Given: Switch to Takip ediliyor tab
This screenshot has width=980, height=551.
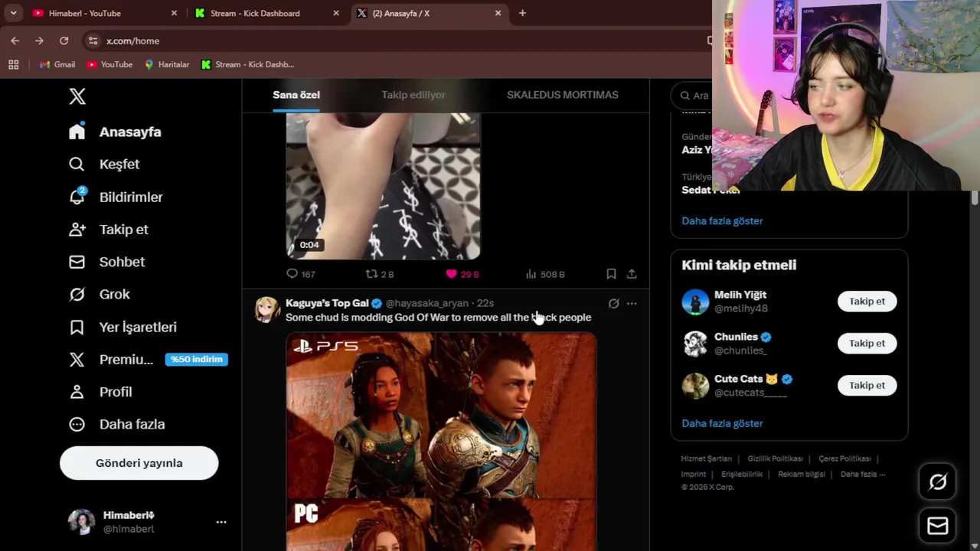Looking at the screenshot, I should click(413, 95).
